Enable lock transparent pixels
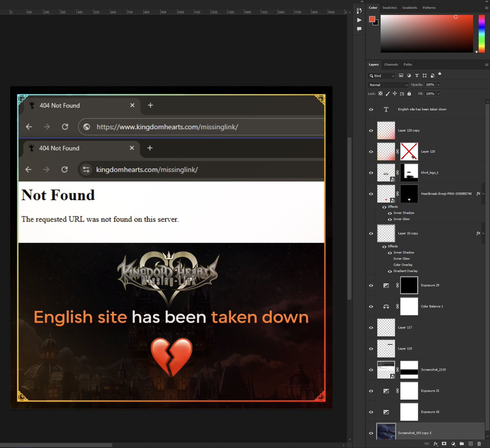 (381, 94)
